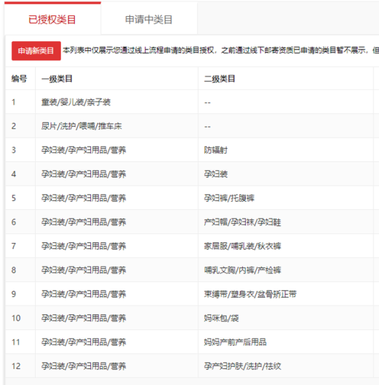
Task: Click the 妈咪包/袋 cell
Action: tap(221, 318)
